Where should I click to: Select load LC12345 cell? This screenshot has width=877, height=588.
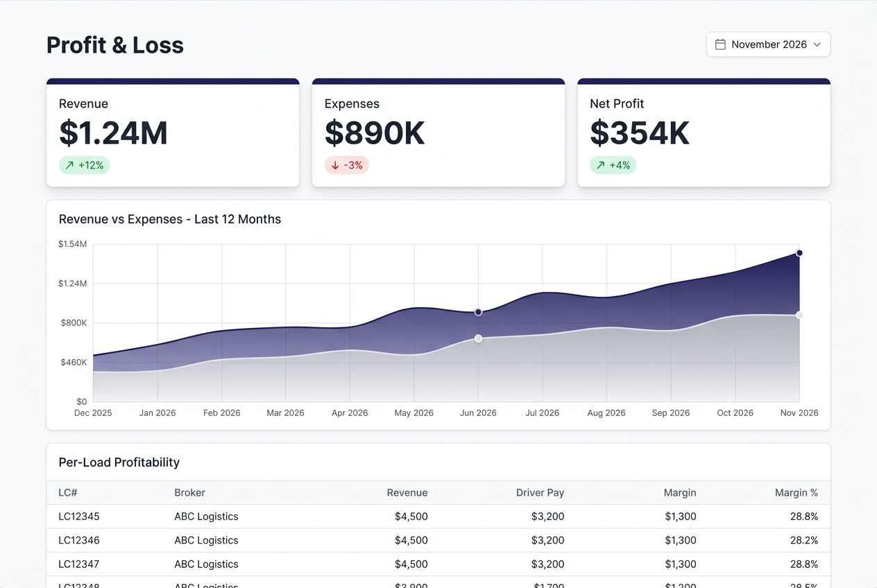(x=79, y=517)
